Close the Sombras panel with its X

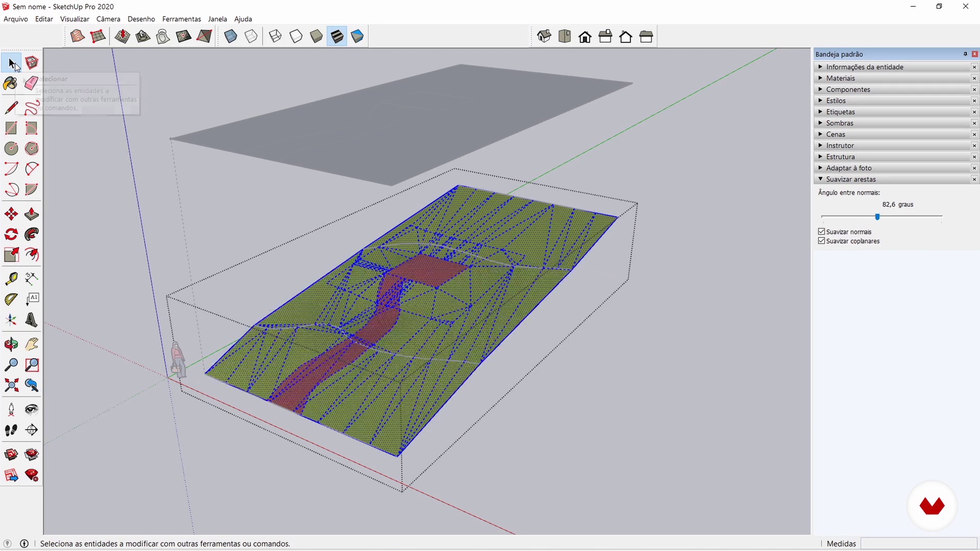click(974, 123)
